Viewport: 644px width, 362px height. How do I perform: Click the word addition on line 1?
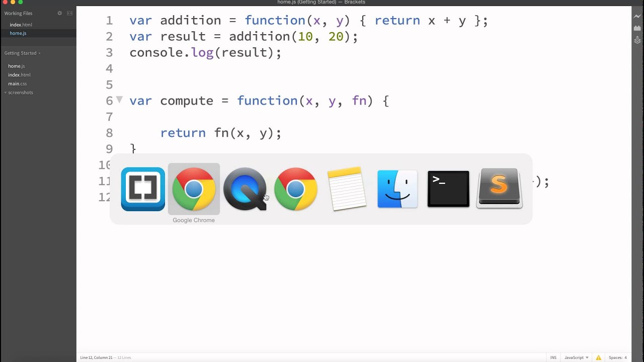tap(191, 21)
